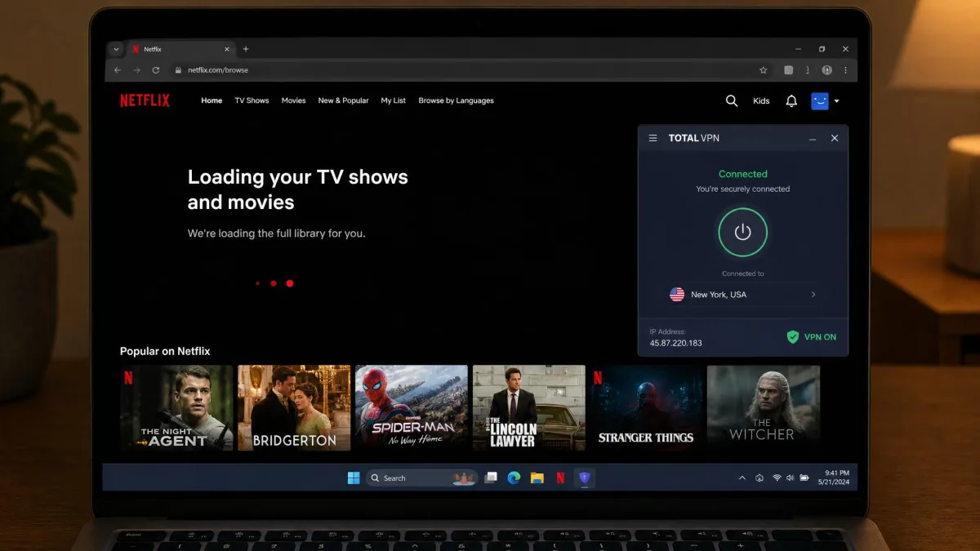Open the Windows Start menu
Screen dimensions: 980x551
(x=354, y=478)
